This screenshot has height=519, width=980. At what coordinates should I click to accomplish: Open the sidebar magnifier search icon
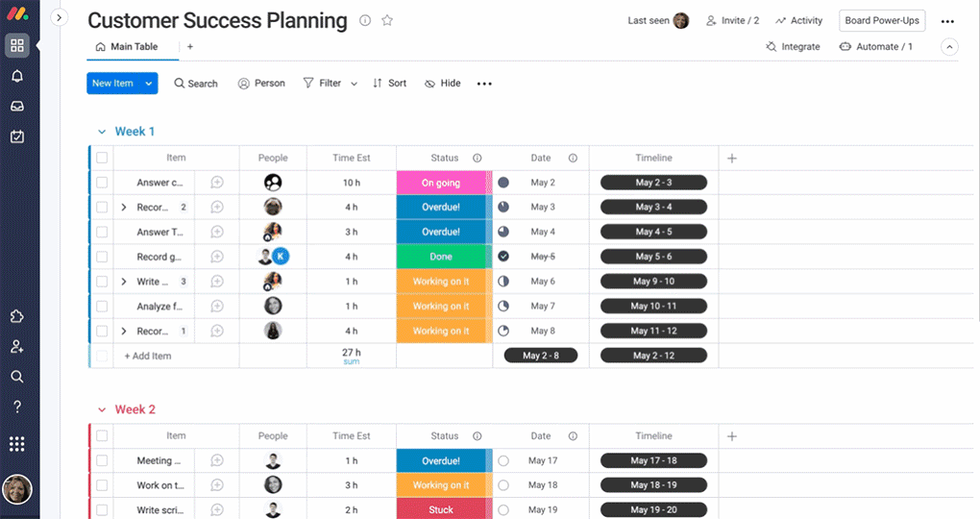pyautogui.click(x=17, y=377)
